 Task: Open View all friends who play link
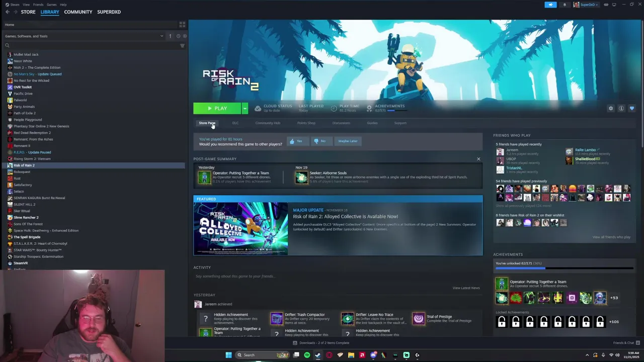click(x=611, y=237)
